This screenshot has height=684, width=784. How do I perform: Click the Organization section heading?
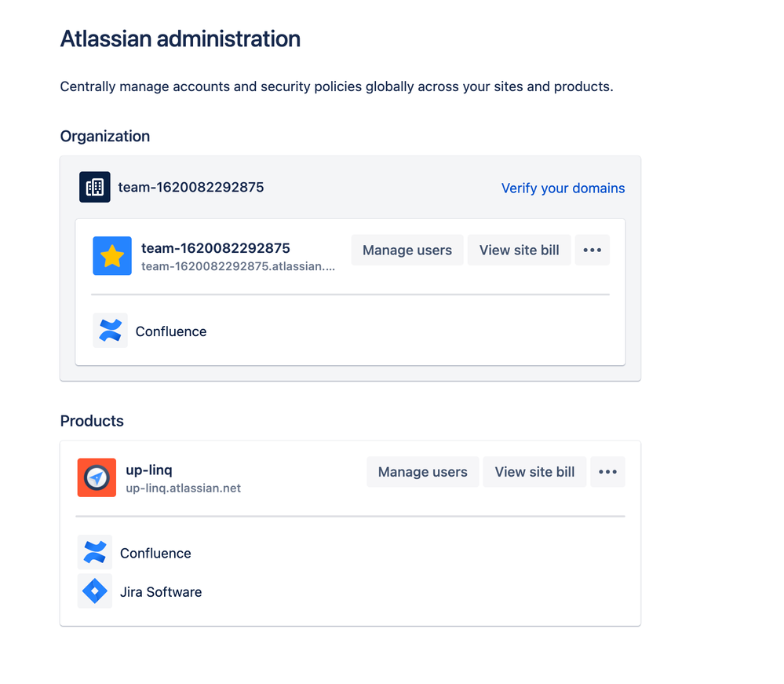pyautogui.click(x=105, y=136)
